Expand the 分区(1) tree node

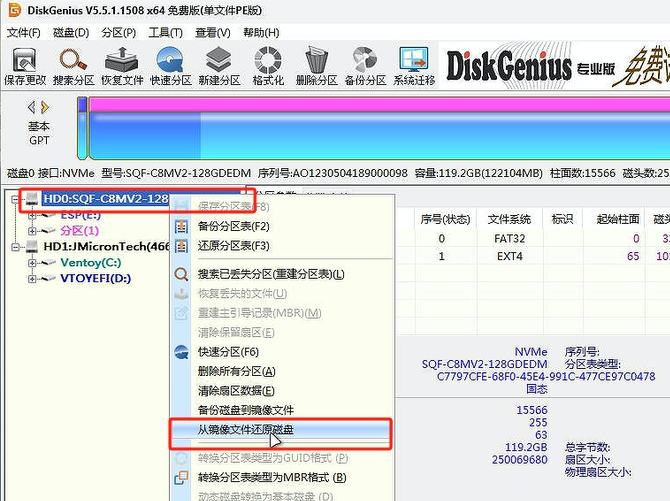(32, 231)
